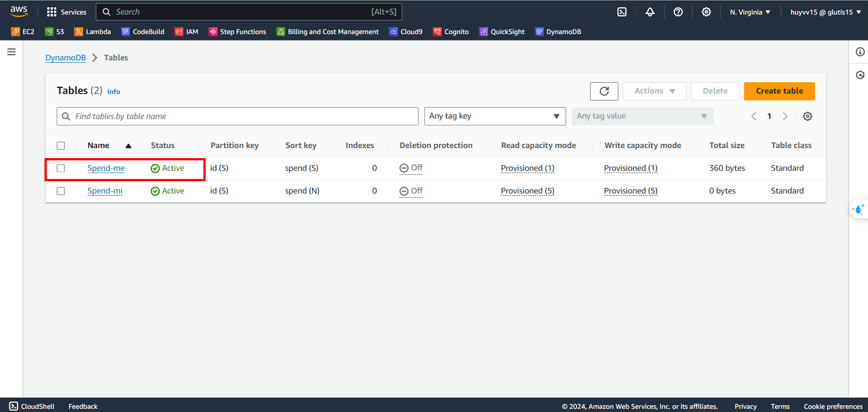This screenshot has width=868, height=412.
Task: Click the Sort key column header
Action: point(301,145)
